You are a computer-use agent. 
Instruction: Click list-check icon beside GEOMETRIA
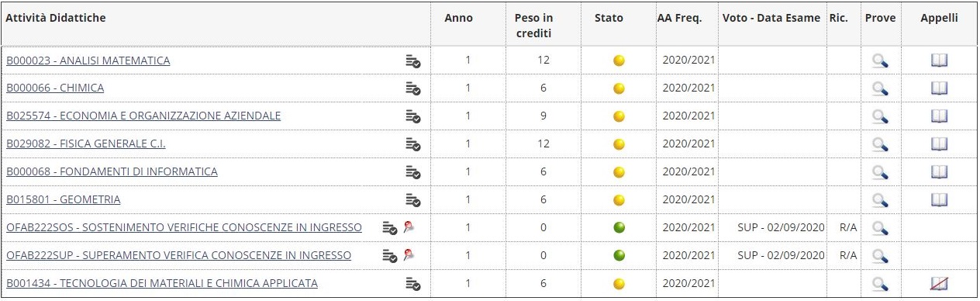point(413,200)
